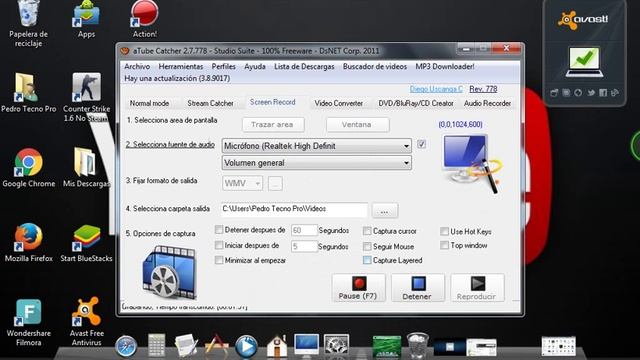
Task: Open the Herramientas menu
Action: click(x=181, y=66)
